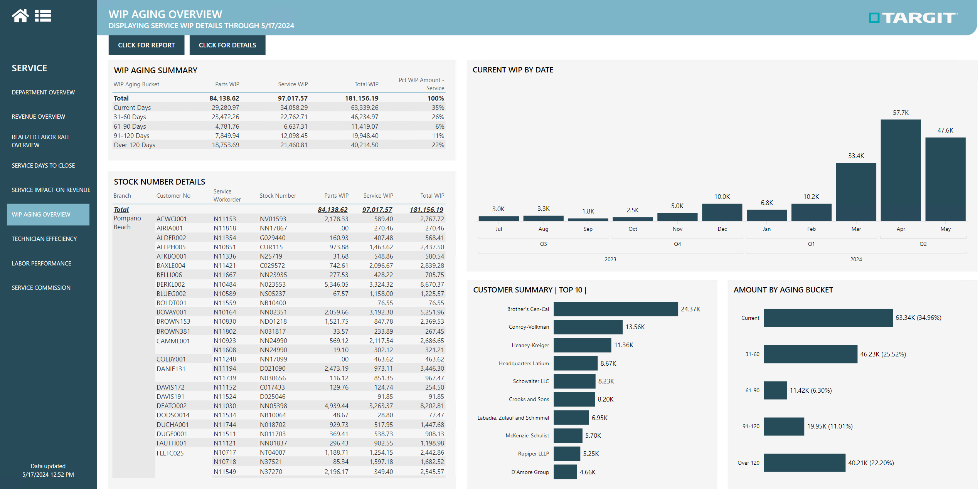Open Service Commission page
This screenshot has height=489, width=980.
click(41, 287)
